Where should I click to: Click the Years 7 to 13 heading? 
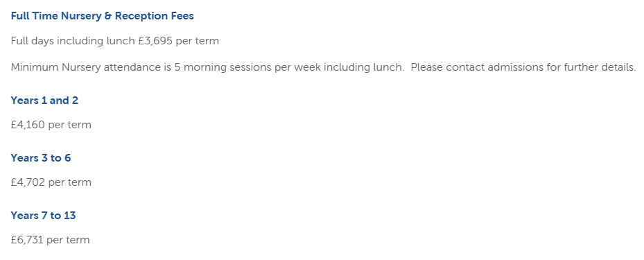coord(43,216)
